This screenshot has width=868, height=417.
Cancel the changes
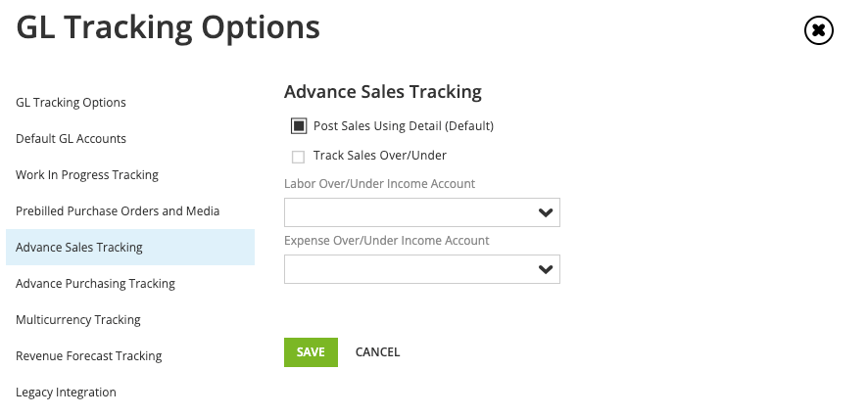(x=377, y=352)
